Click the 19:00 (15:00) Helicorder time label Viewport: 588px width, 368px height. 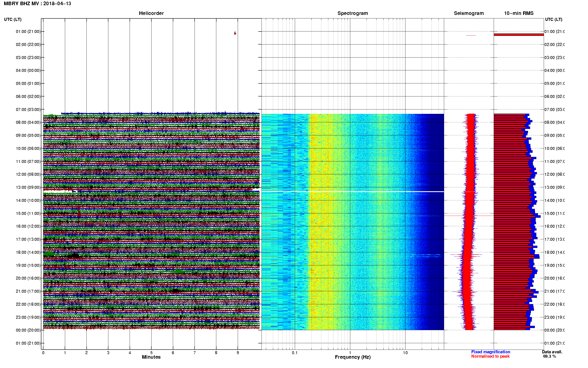28,266
